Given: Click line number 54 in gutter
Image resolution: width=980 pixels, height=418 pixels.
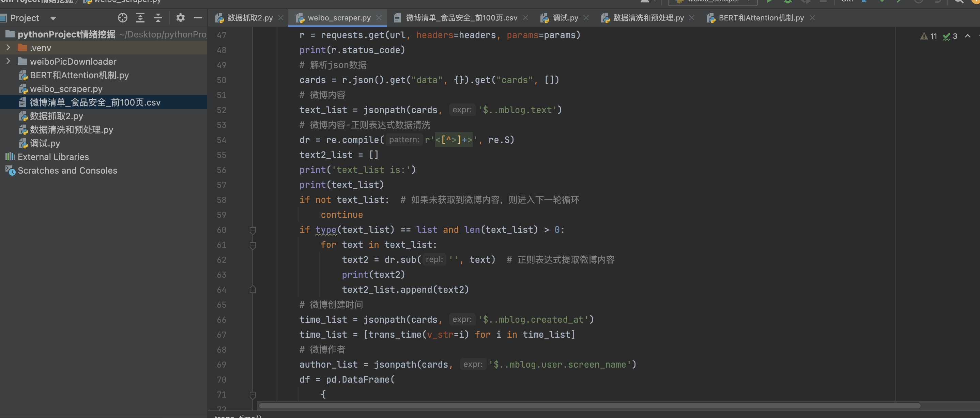Looking at the screenshot, I should tap(221, 140).
